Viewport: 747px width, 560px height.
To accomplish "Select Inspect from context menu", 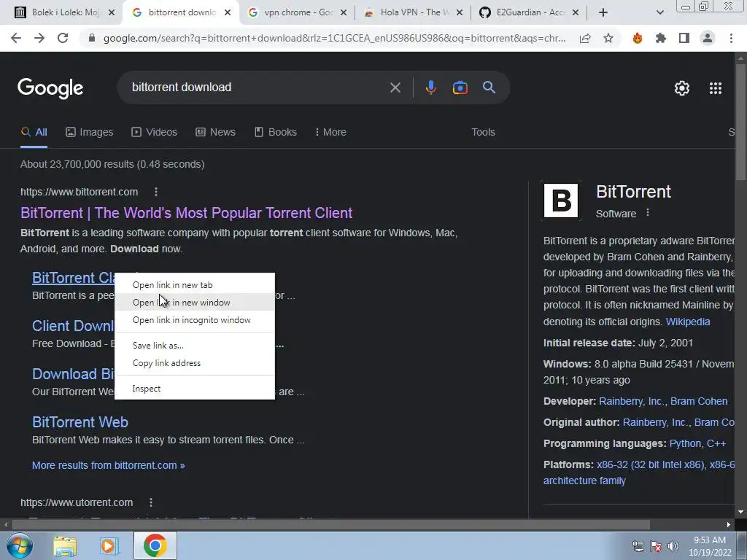I will [195, 389].
